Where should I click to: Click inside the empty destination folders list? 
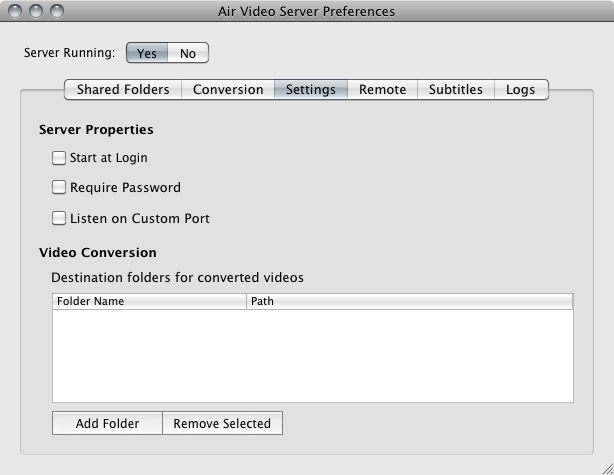coord(312,356)
